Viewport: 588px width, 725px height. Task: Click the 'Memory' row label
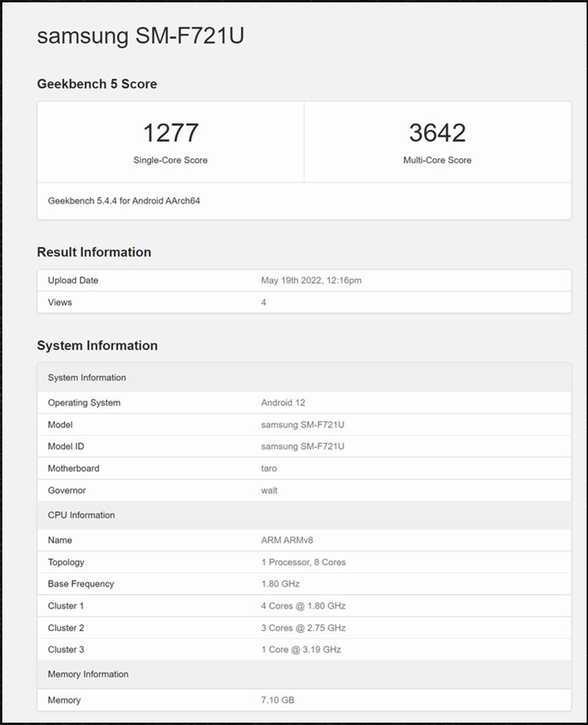click(64, 700)
